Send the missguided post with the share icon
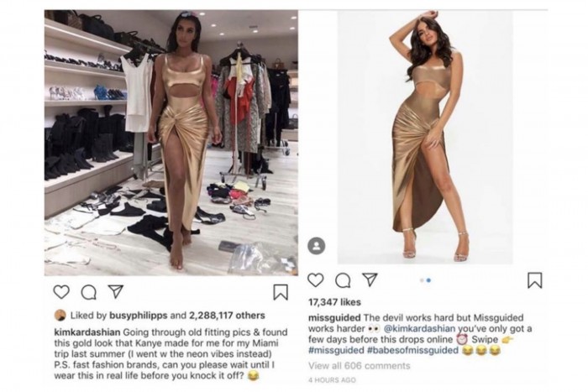 tap(370, 280)
